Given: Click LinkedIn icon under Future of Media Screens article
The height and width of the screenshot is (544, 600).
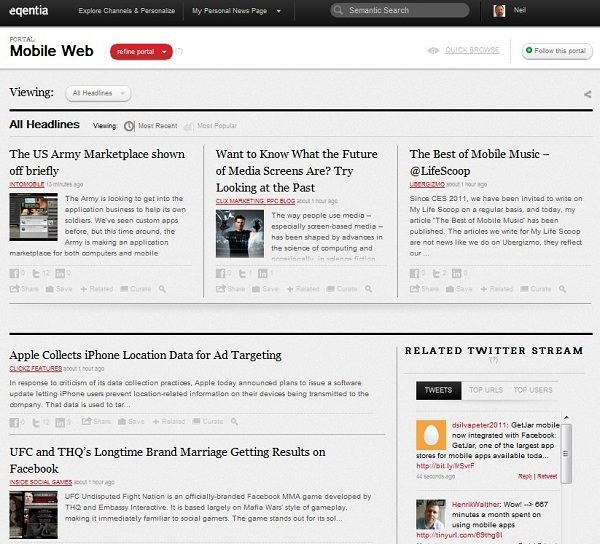Looking at the screenshot, I should point(262,273).
